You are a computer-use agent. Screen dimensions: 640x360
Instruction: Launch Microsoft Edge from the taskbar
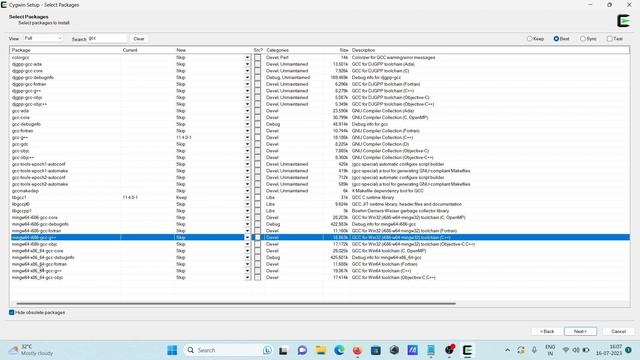click(339, 350)
